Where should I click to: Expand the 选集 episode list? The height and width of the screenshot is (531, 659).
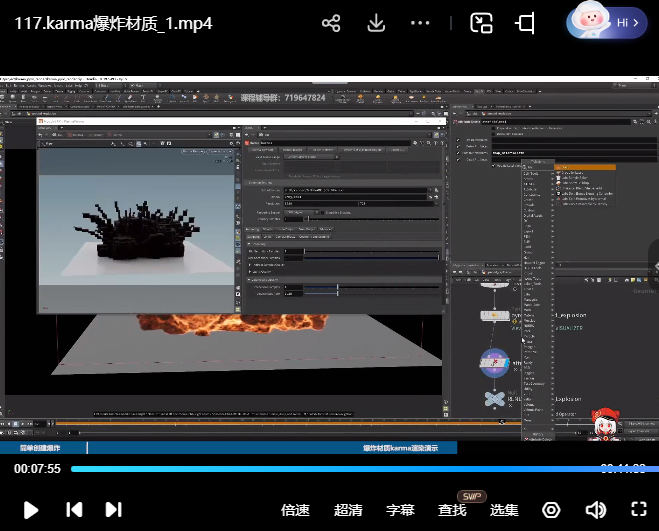(504, 510)
